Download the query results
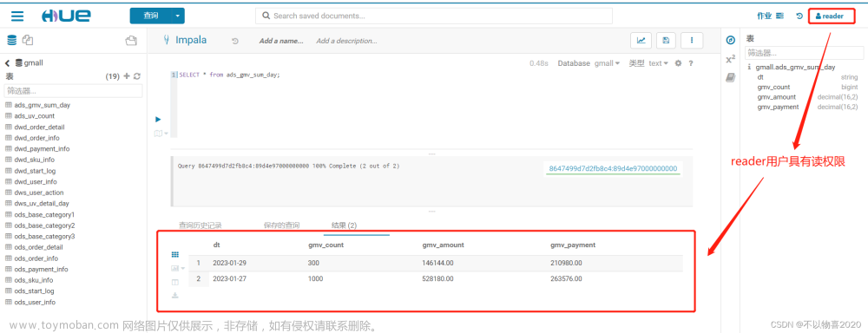The width and height of the screenshot is (868, 333). pyautogui.click(x=175, y=296)
